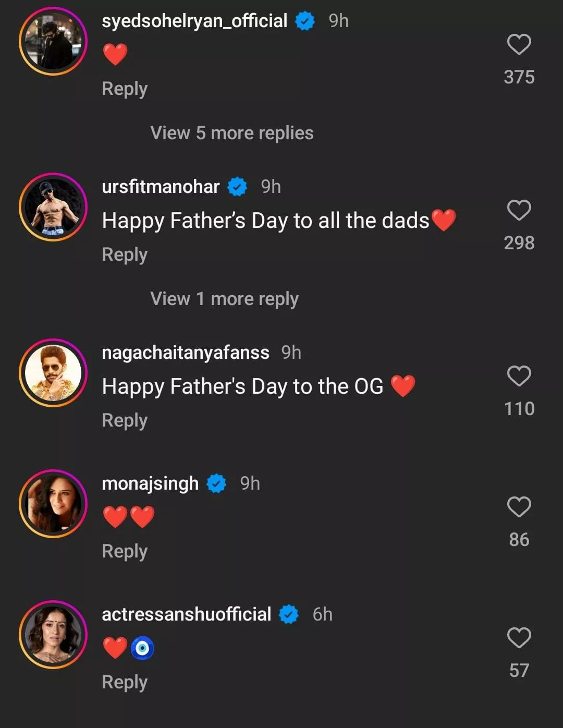The height and width of the screenshot is (728, 563).
Task: Open the monajsingh username link
Action: [150, 483]
